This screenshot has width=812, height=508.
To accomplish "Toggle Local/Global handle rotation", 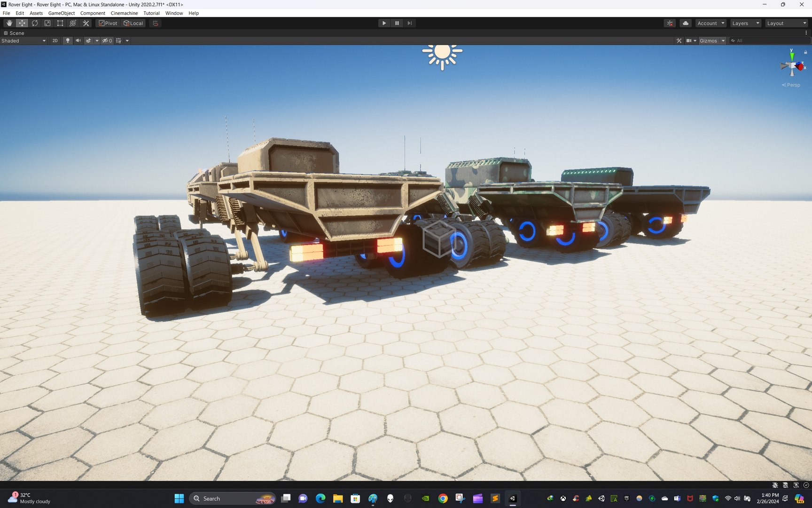I will click(x=133, y=23).
